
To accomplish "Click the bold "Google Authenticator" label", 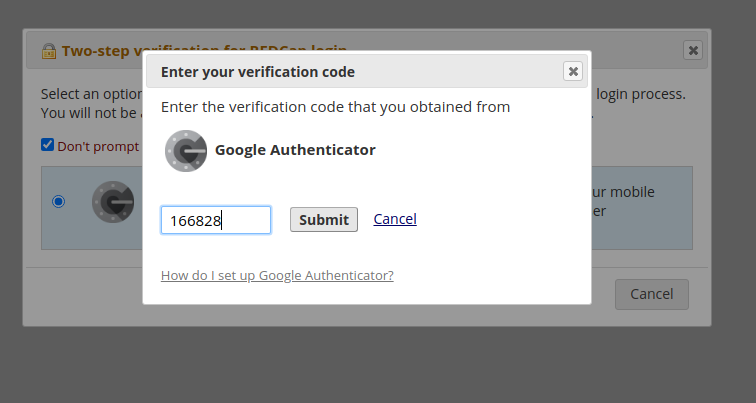I will pyautogui.click(x=295, y=150).
